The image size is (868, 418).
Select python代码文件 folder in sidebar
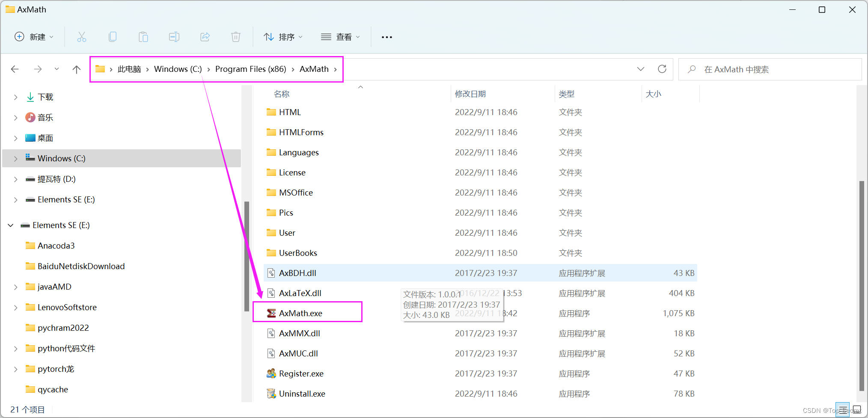tap(66, 348)
